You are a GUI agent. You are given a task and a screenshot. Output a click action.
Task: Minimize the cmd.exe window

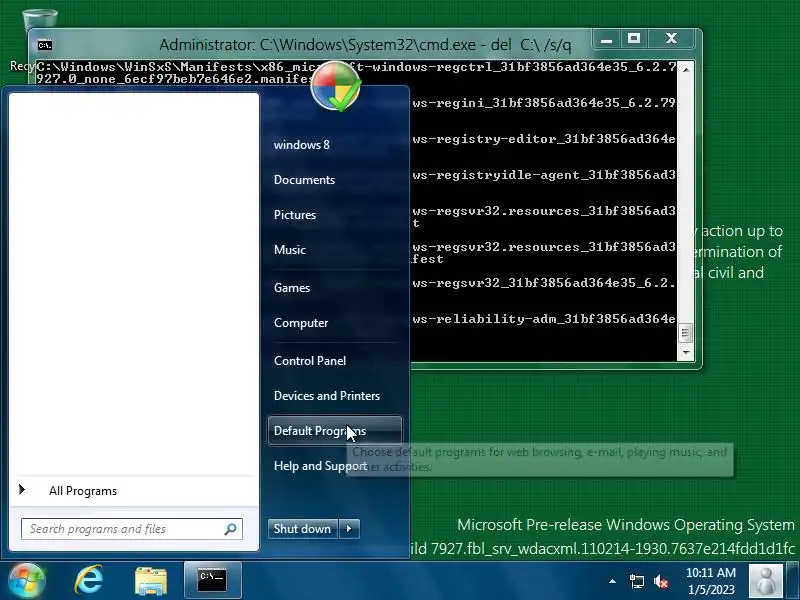606,39
